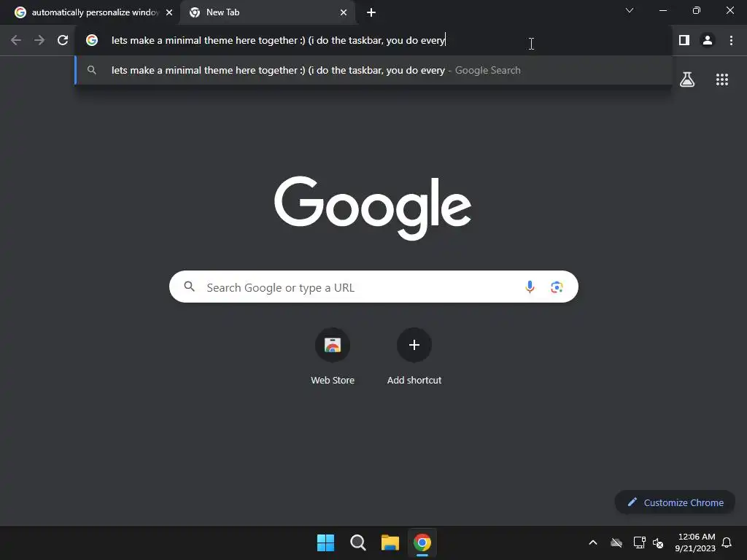
Task: Open Chrome profile menu
Action: click(x=708, y=41)
